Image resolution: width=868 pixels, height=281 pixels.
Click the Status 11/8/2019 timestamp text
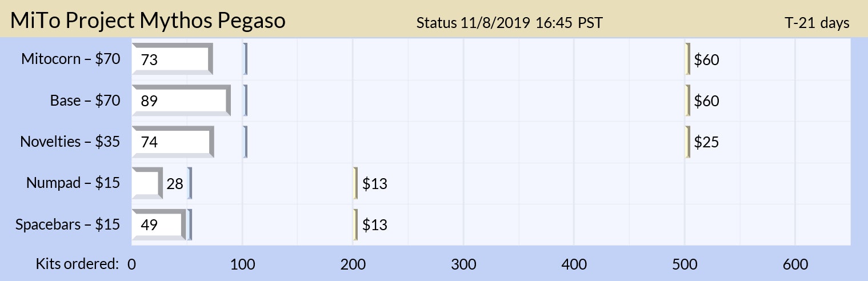pyautogui.click(x=509, y=23)
